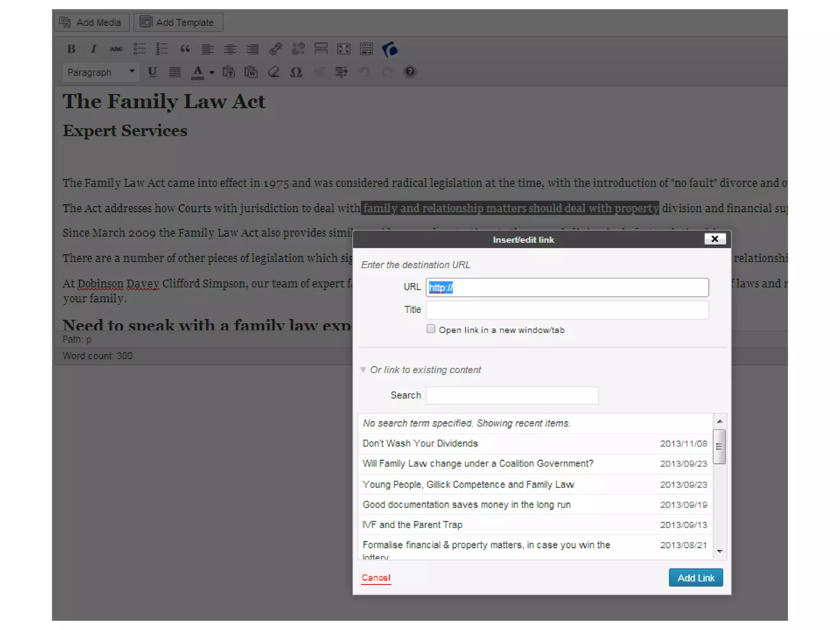Open the text color dropdown arrow
Image resolution: width=840 pixels, height=630 pixels.
[x=212, y=73]
